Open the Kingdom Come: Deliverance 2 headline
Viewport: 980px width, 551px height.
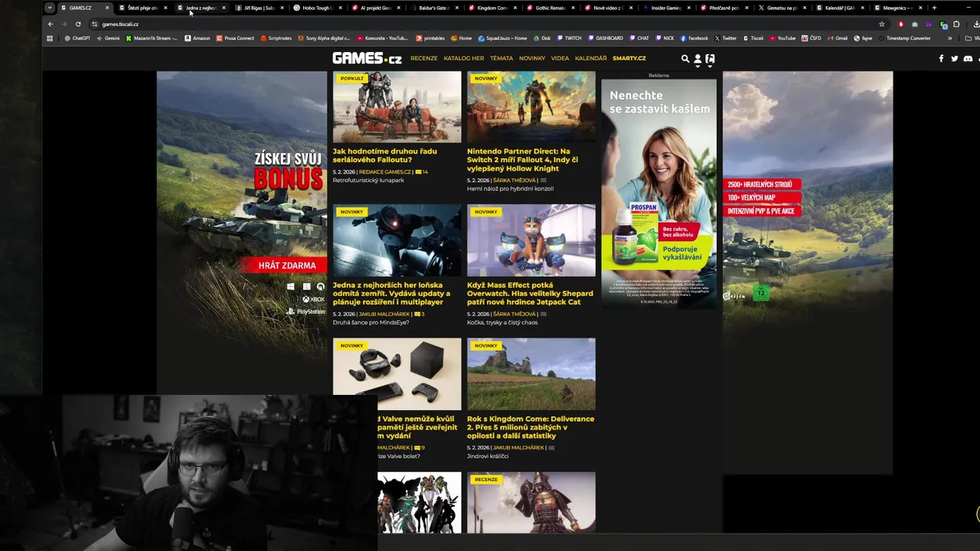pyautogui.click(x=531, y=427)
